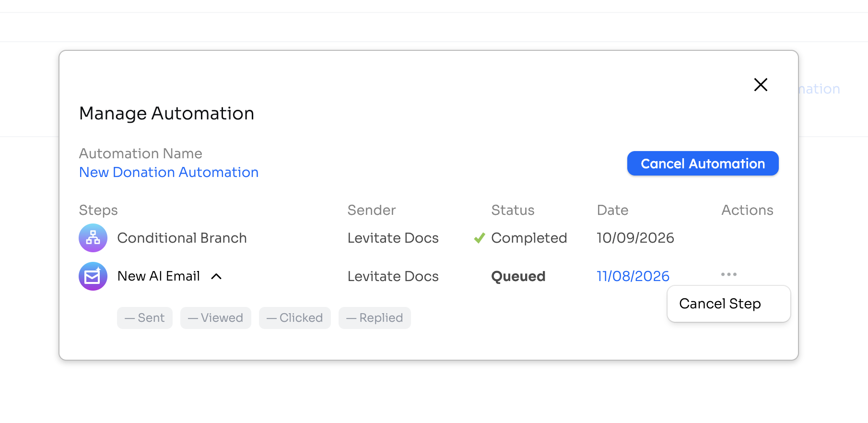The image size is (868, 423).
Task: Click Levitate Docs sender in New AI Email row
Action: (393, 276)
